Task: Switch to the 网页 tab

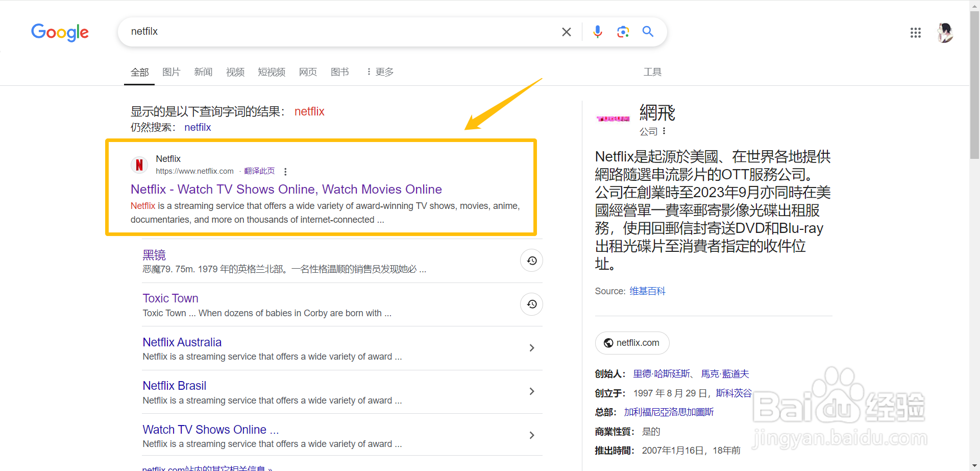Action: point(308,72)
